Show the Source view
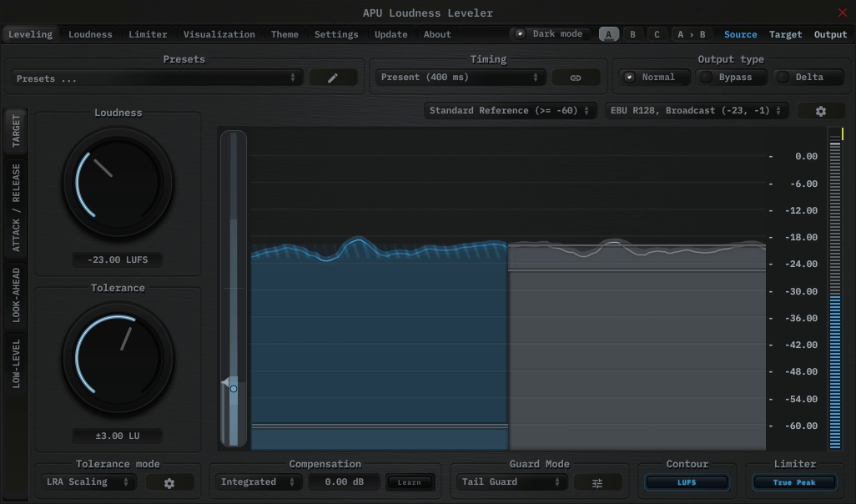This screenshot has height=504, width=856. tap(740, 34)
